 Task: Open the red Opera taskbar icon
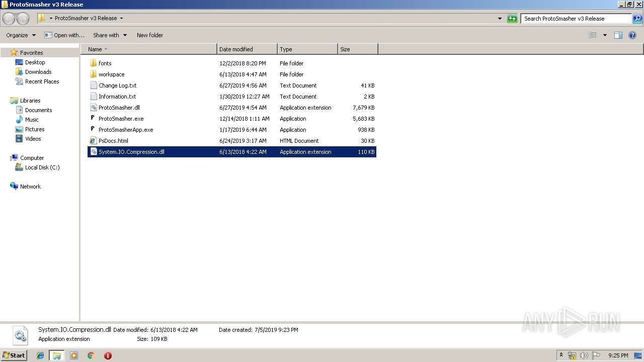click(108, 355)
